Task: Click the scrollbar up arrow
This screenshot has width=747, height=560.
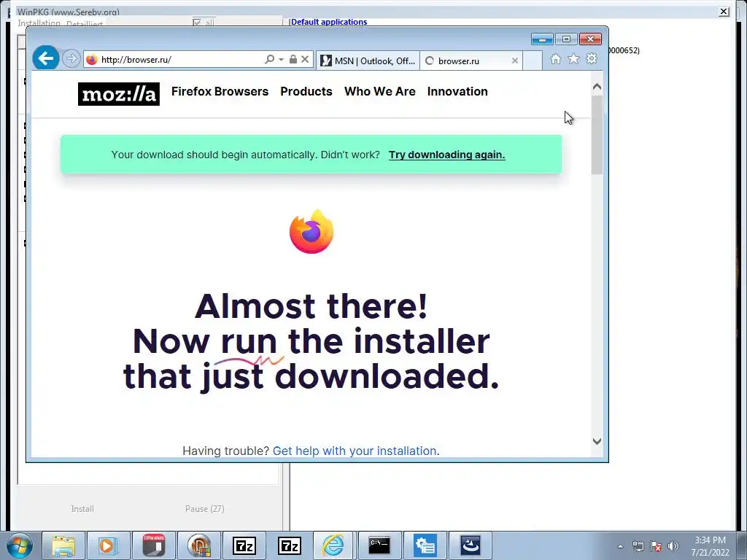Action: 597,87
